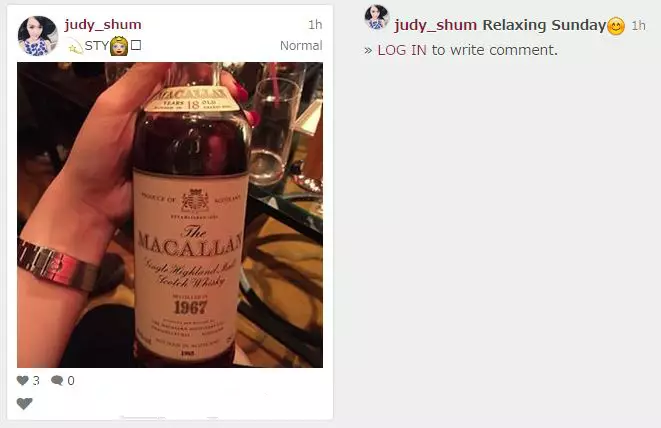Click the 1h timestamp above the photo
Screen dimensions: 661x428
(x=315, y=25)
